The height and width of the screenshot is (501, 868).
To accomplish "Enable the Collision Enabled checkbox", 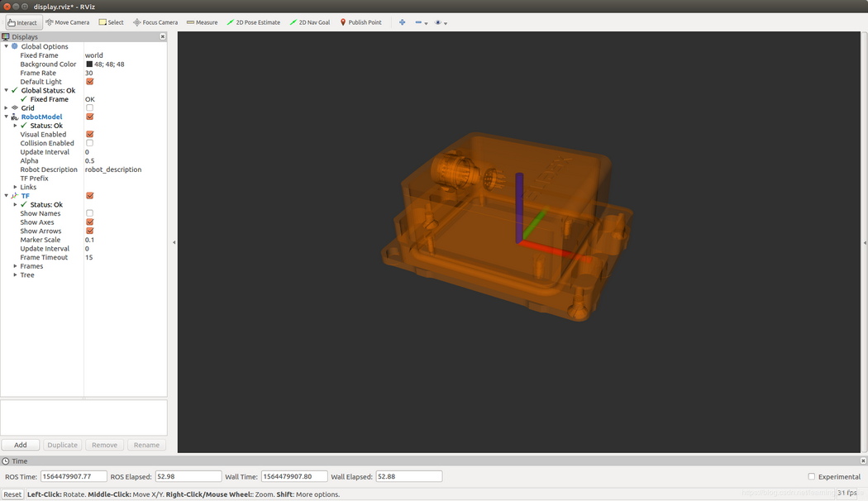I will (89, 143).
